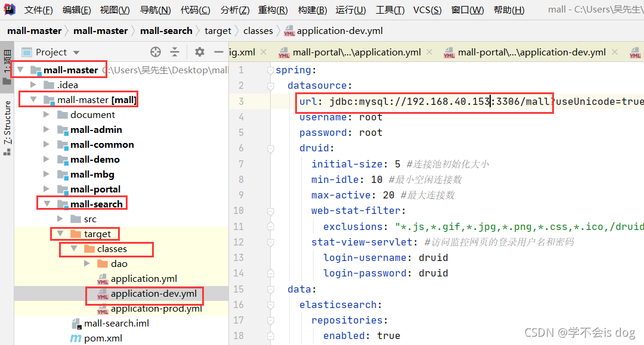Open the Project panel settings gear

click(199, 52)
